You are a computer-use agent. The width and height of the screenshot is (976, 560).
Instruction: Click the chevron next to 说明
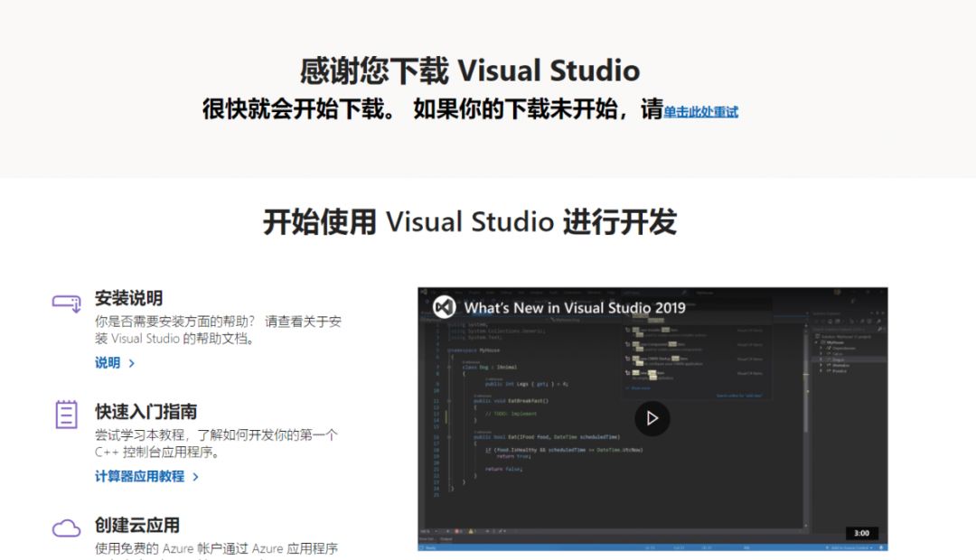point(131,363)
